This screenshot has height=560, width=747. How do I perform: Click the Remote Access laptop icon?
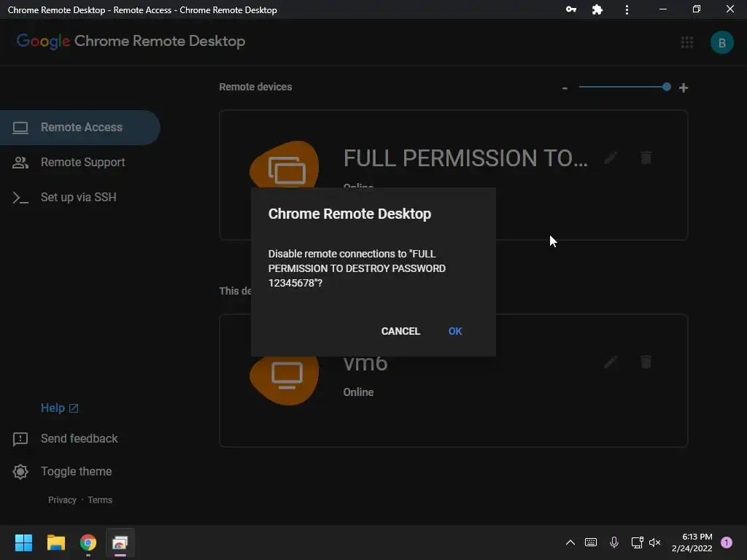click(x=20, y=128)
